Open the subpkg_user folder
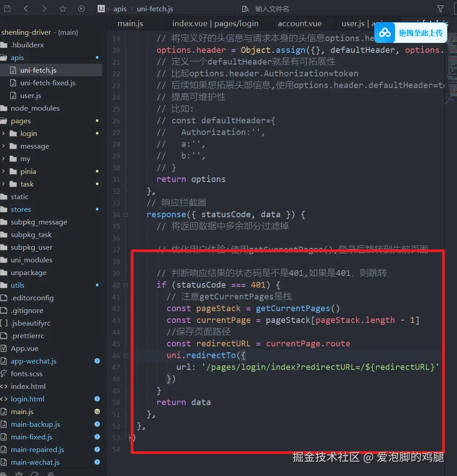The image size is (457, 476). click(x=32, y=247)
